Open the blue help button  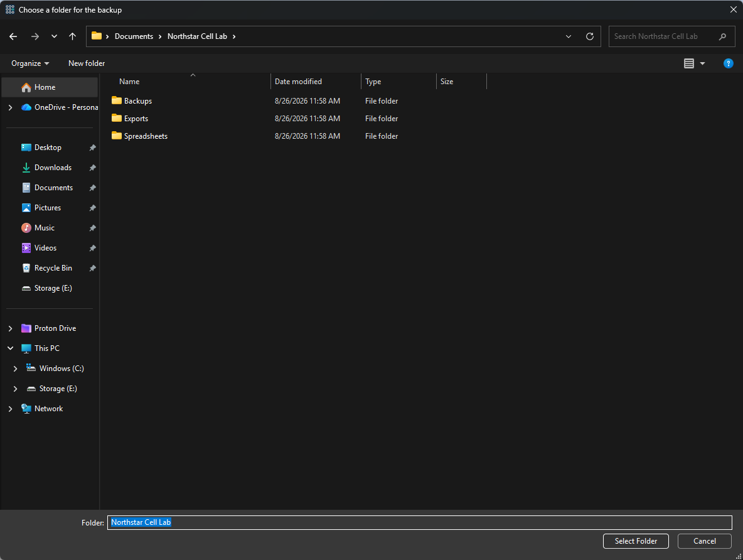pyautogui.click(x=729, y=63)
